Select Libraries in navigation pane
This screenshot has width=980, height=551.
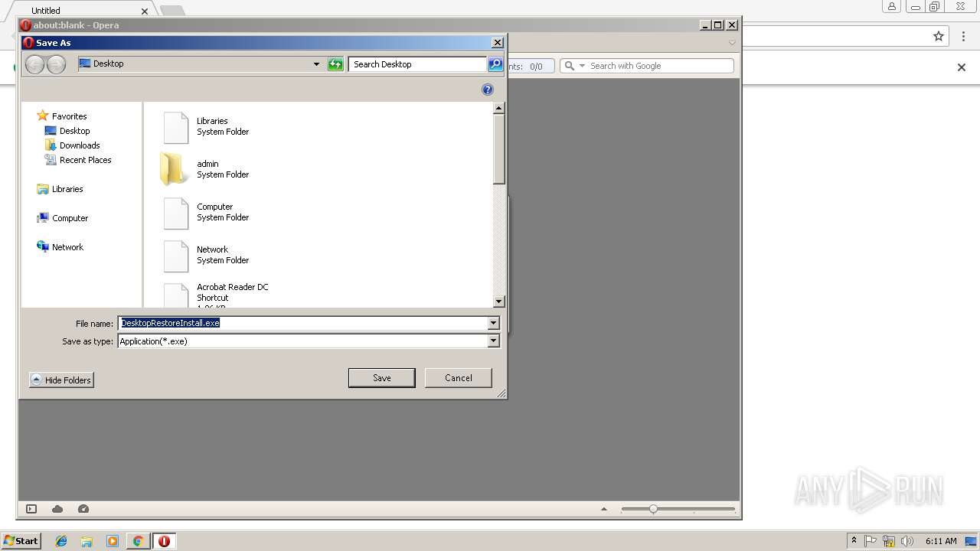[x=60, y=189]
